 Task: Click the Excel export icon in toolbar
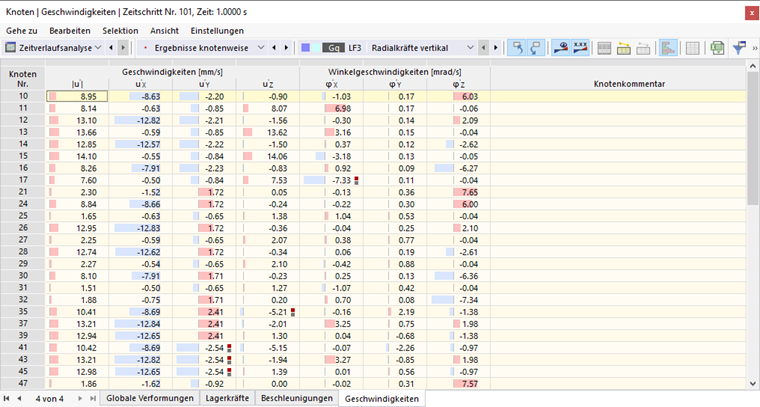point(717,47)
